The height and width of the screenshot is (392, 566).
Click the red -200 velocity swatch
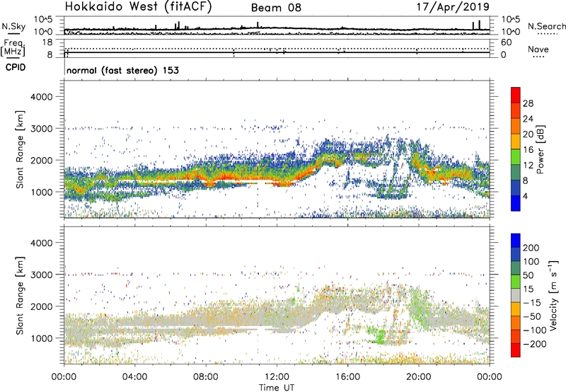pos(516,350)
